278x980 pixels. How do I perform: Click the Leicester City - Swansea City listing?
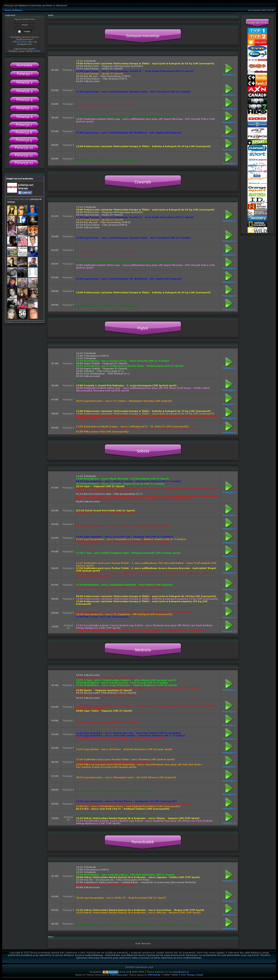point(124,536)
